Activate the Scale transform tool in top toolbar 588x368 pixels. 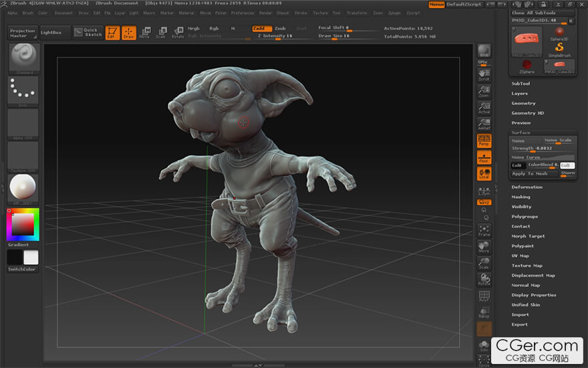pos(161,33)
